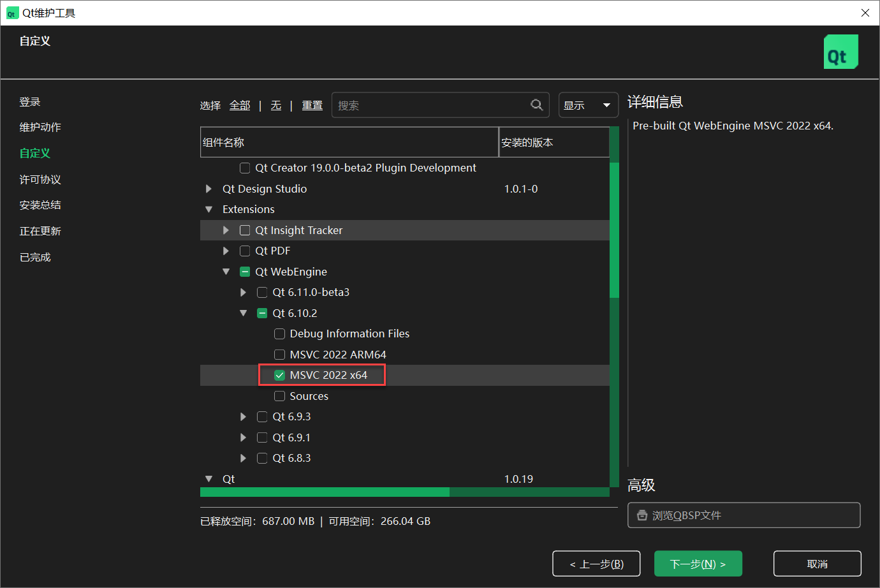
Task: Click the 上一步(B) back button
Action: click(596, 564)
